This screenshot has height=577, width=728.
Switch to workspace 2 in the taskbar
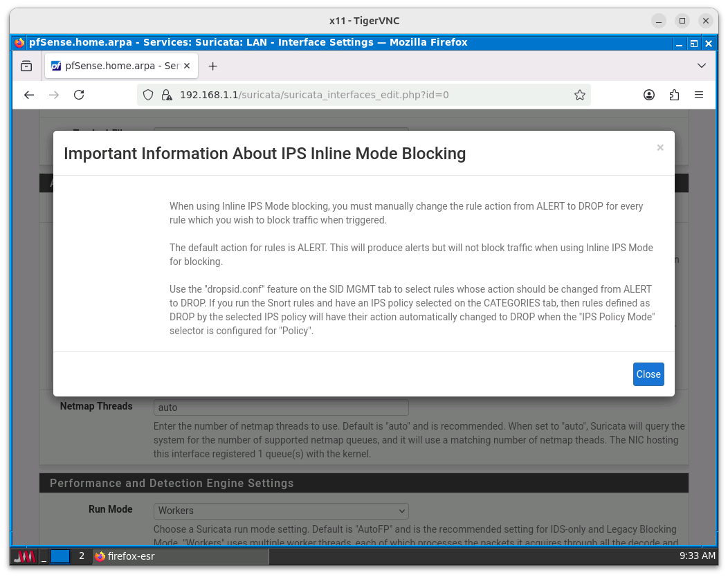[x=81, y=556]
